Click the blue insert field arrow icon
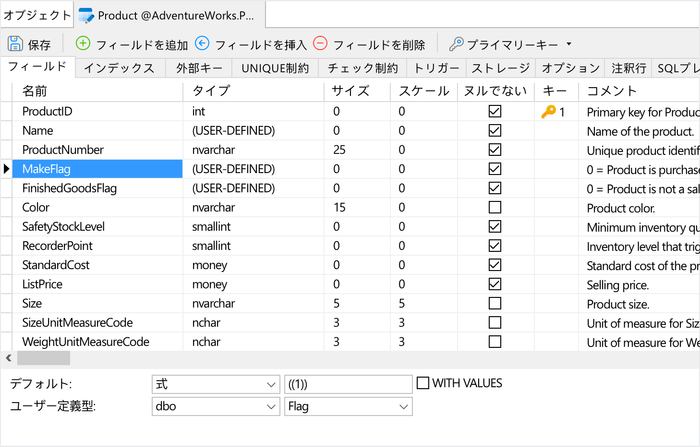 (x=202, y=44)
